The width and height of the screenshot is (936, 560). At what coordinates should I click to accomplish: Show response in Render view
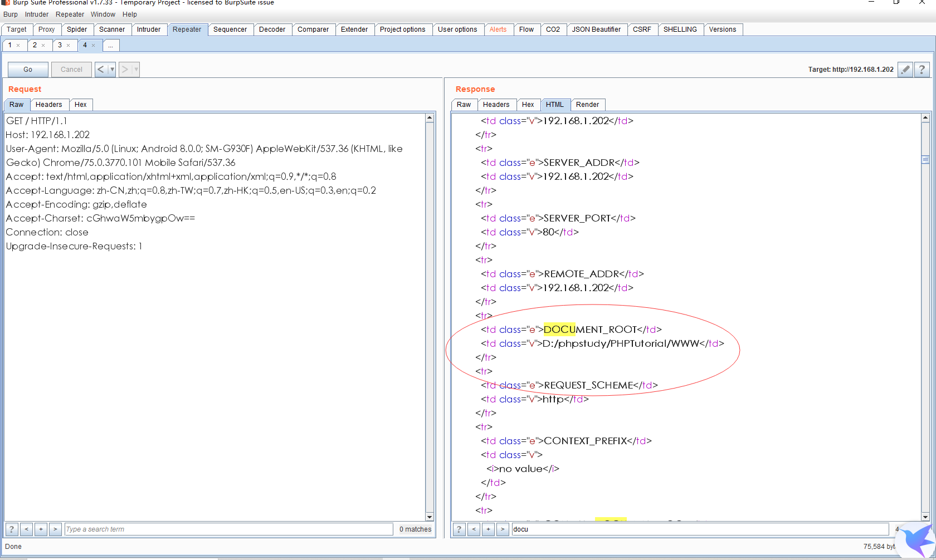click(587, 105)
